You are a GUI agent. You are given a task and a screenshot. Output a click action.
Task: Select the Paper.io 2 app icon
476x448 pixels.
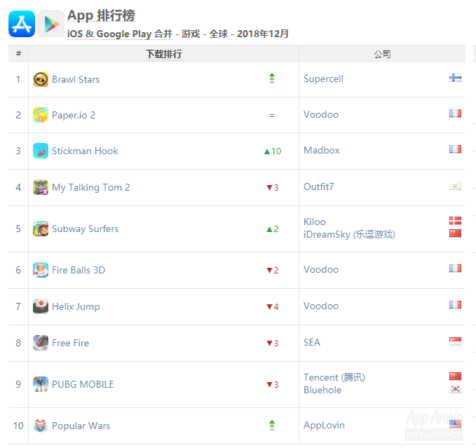[41, 115]
